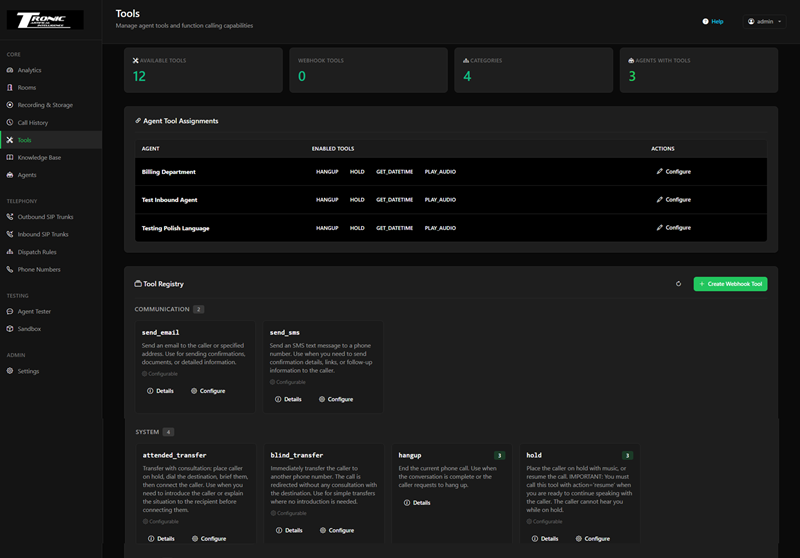Go to Rooms in the sidebar
Image resolution: width=800 pixels, height=558 pixels.
(27, 88)
